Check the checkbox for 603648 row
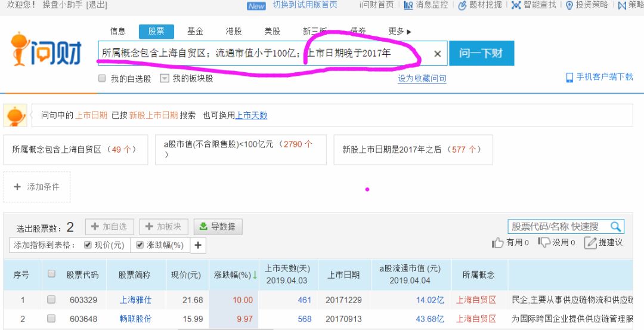This screenshot has width=644, height=330. tap(51, 318)
